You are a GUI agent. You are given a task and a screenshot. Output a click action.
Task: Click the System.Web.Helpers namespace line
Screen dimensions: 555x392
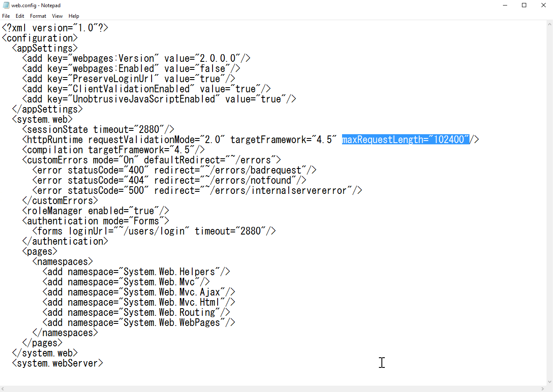[136, 272]
